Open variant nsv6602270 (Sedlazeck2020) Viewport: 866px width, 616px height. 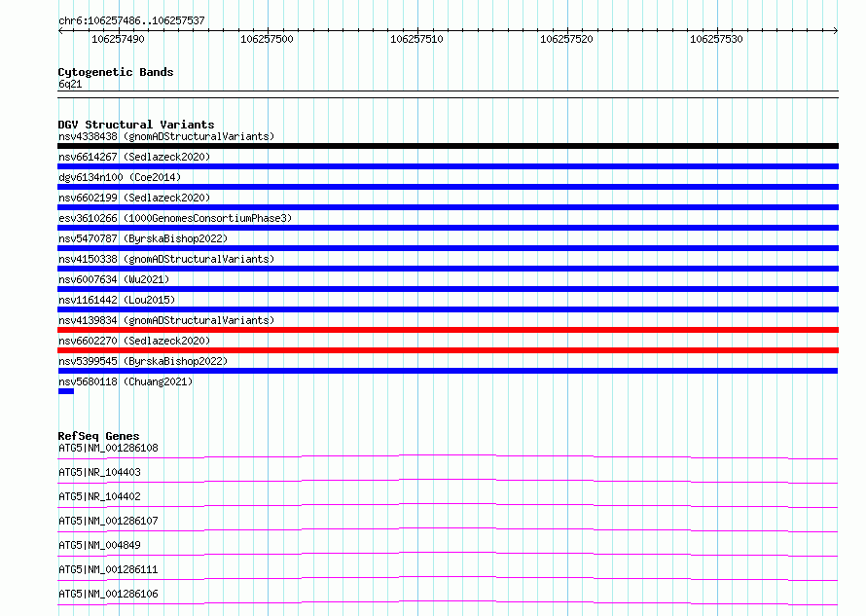(134, 341)
